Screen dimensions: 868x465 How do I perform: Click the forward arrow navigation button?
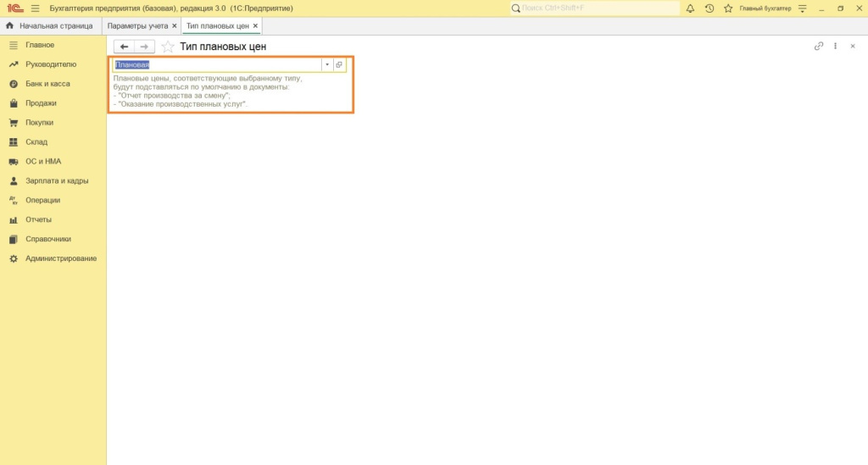(144, 47)
